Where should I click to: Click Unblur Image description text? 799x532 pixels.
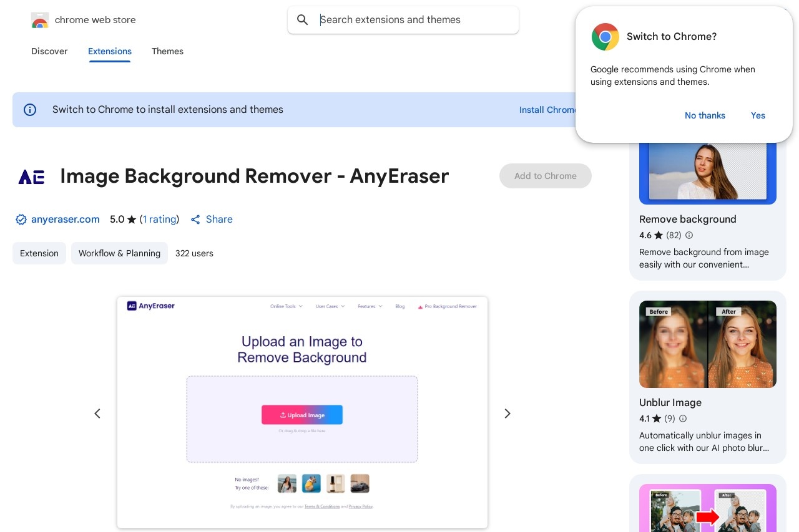(704, 442)
